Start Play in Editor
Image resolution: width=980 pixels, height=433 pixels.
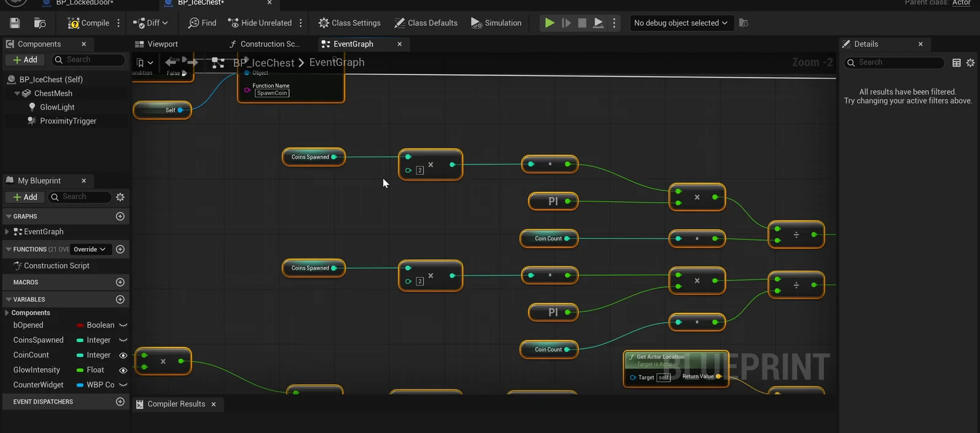(549, 23)
